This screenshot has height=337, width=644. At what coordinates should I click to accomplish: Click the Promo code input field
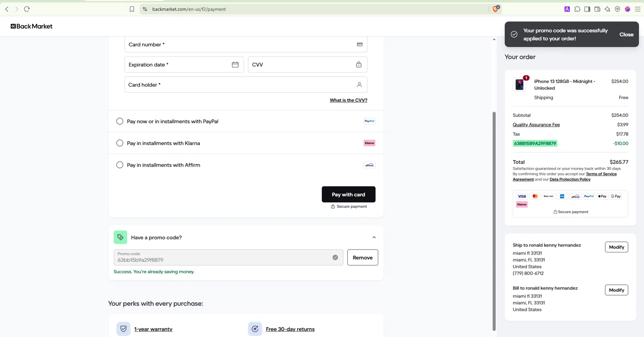coord(228,258)
